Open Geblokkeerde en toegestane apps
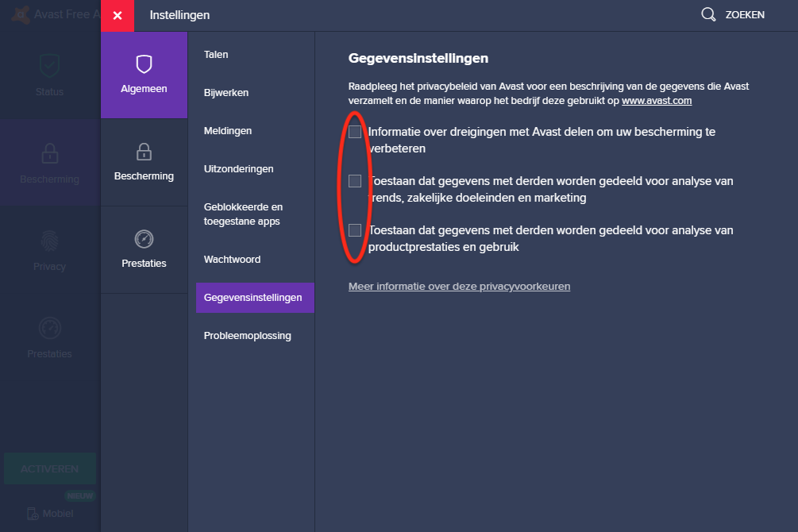This screenshot has width=798, height=532. (x=243, y=214)
